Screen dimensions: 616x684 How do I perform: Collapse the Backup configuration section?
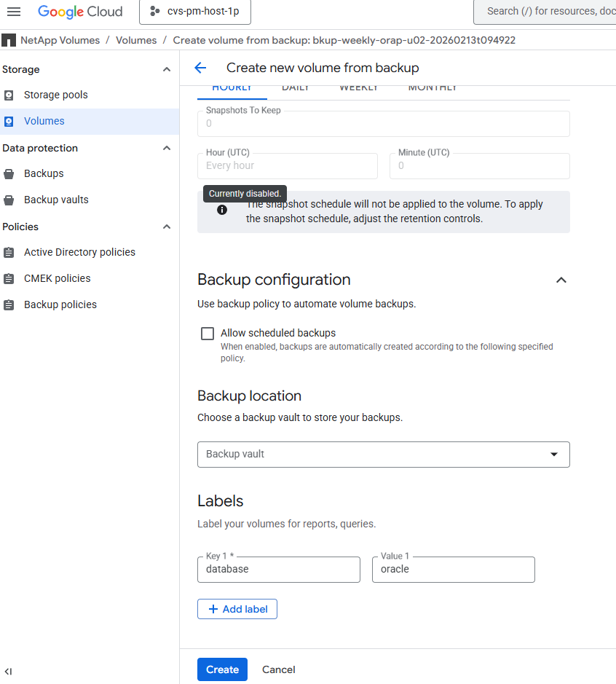click(561, 280)
